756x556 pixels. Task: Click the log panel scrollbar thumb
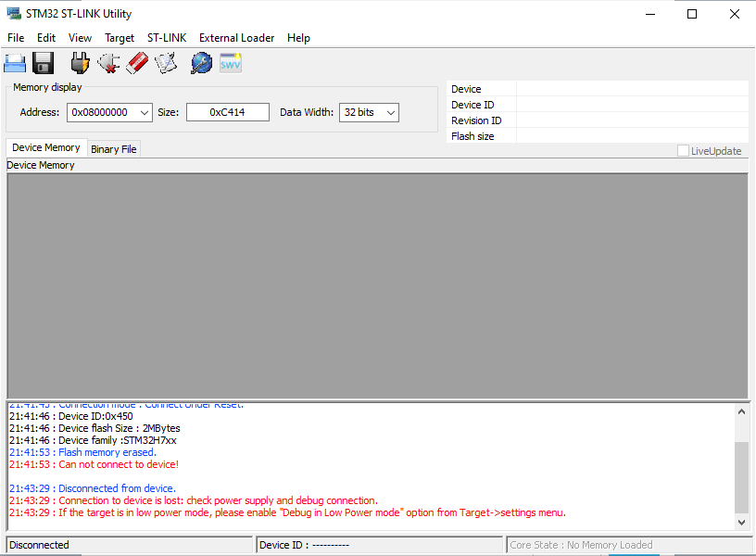(741, 477)
